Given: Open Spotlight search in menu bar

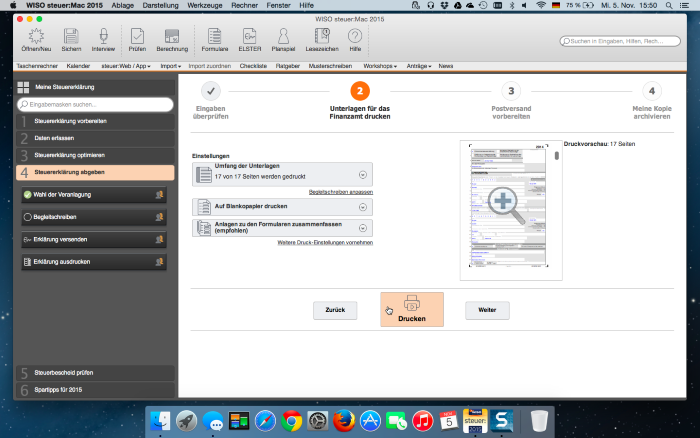Looking at the screenshot, I should click(x=669, y=5).
